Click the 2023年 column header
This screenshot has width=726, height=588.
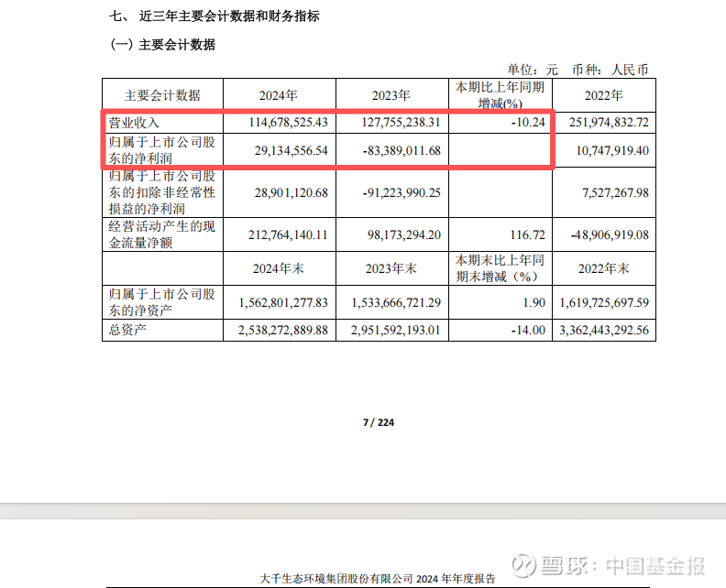(391, 96)
